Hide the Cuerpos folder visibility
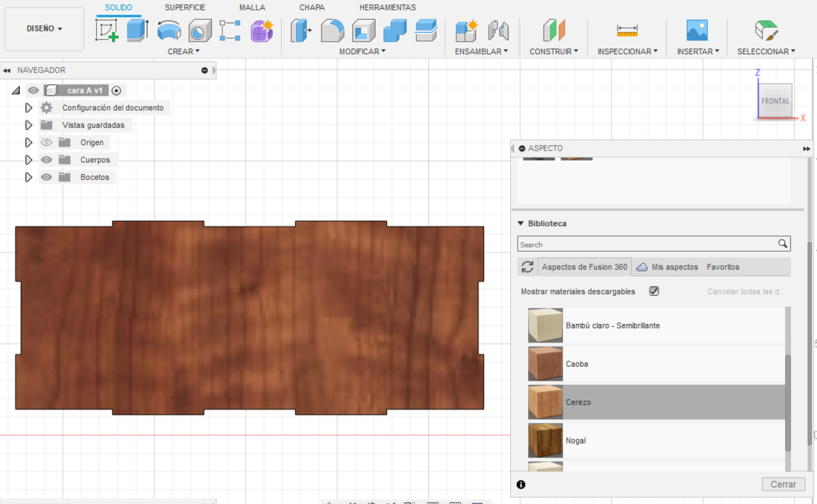817x504 pixels. (x=46, y=160)
